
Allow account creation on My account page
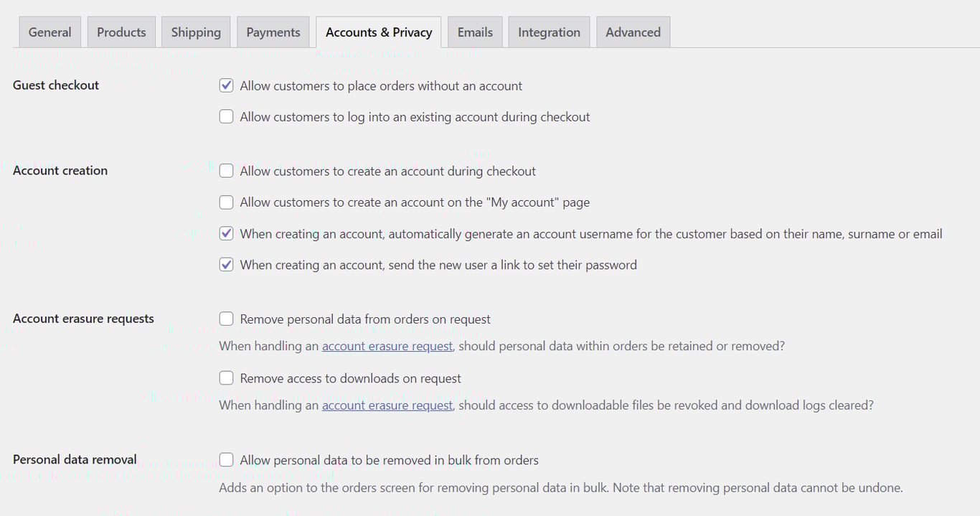pyautogui.click(x=226, y=202)
